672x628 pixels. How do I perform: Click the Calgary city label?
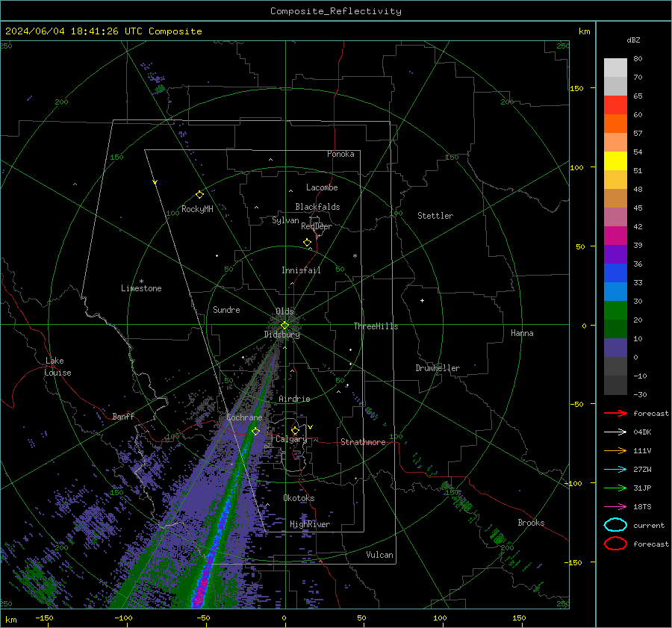(x=291, y=439)
